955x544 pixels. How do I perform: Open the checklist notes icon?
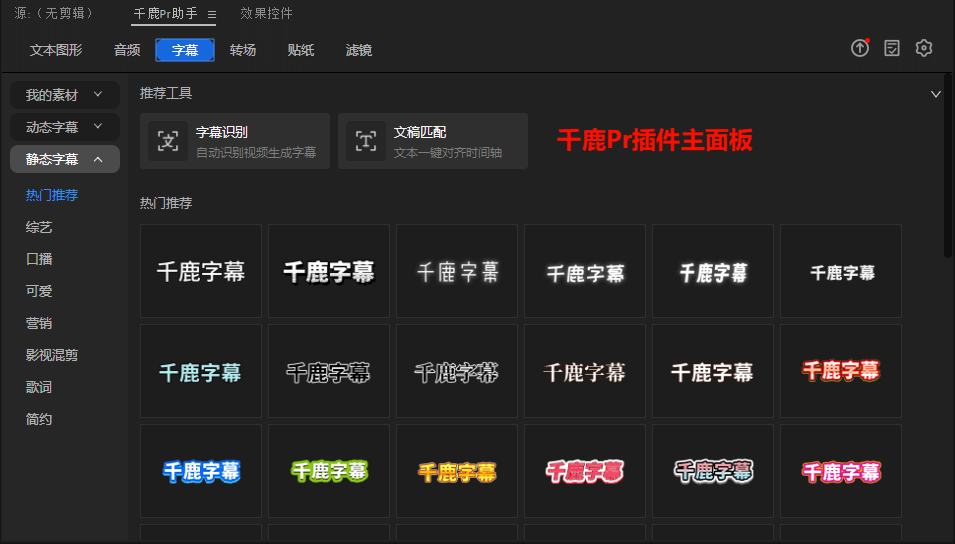892,48
